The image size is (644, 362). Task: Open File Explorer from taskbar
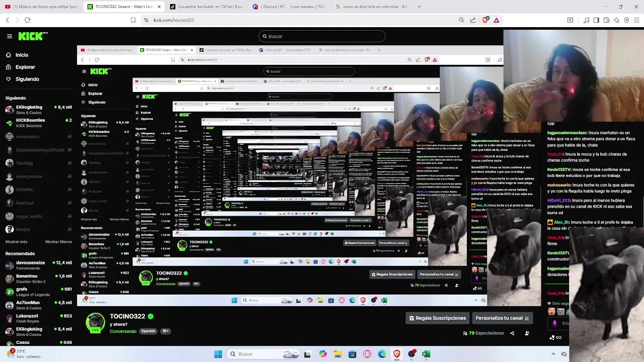(x=338, y=354)
